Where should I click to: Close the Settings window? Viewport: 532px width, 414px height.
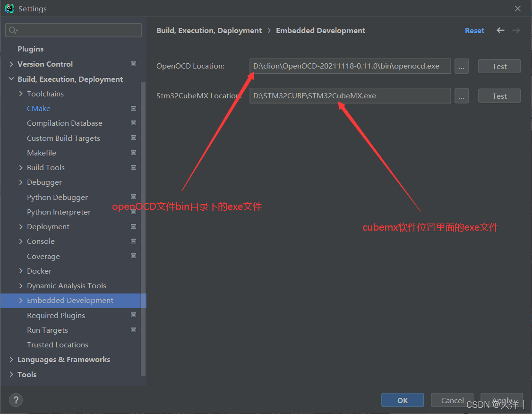518,9
